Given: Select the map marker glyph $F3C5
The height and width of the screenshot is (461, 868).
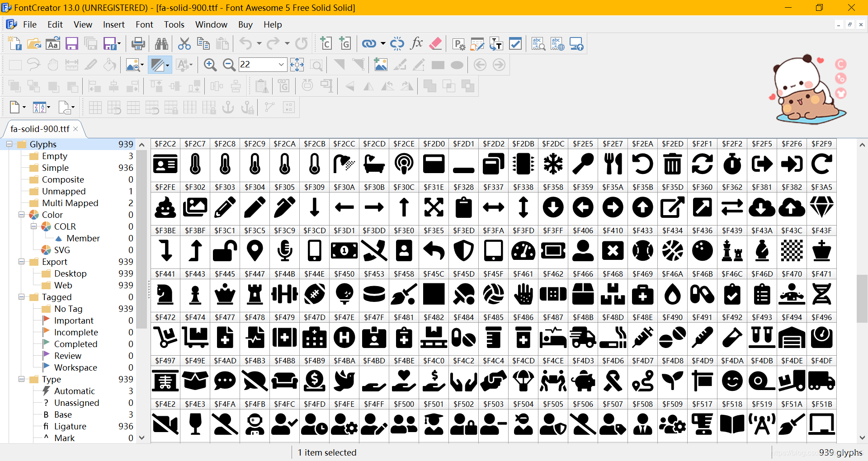Looking at the screenshot, I should [255, 251].
